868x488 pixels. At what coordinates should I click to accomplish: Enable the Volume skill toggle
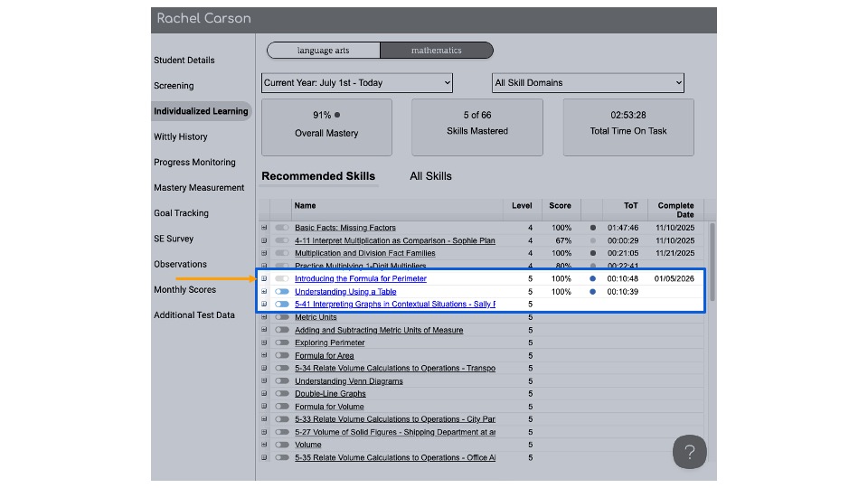282,445
